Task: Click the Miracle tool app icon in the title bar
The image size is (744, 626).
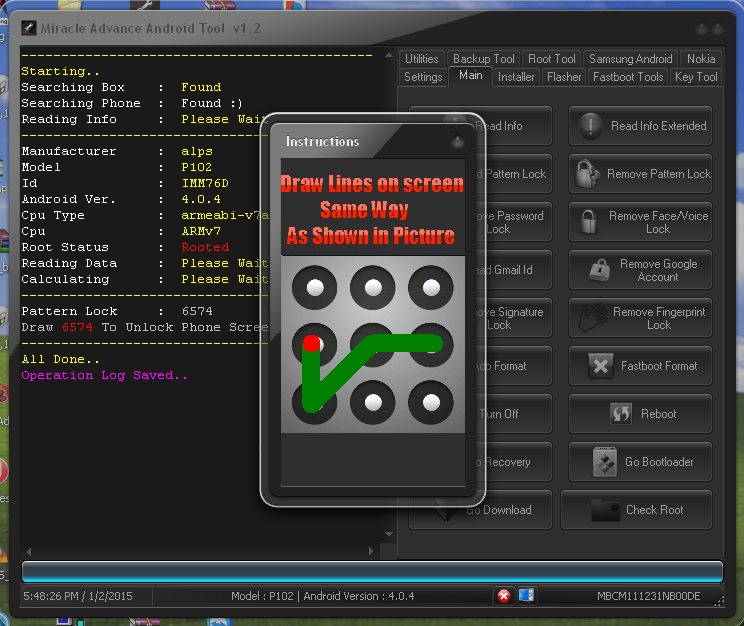Action: coord(29,28)
